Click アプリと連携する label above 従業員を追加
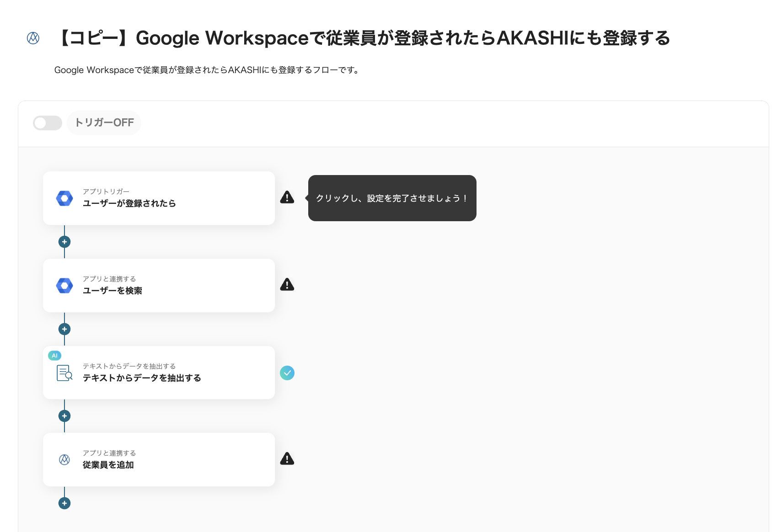This screenshot has height=532, width=782. pyautogui.click(x=109, y=453)
